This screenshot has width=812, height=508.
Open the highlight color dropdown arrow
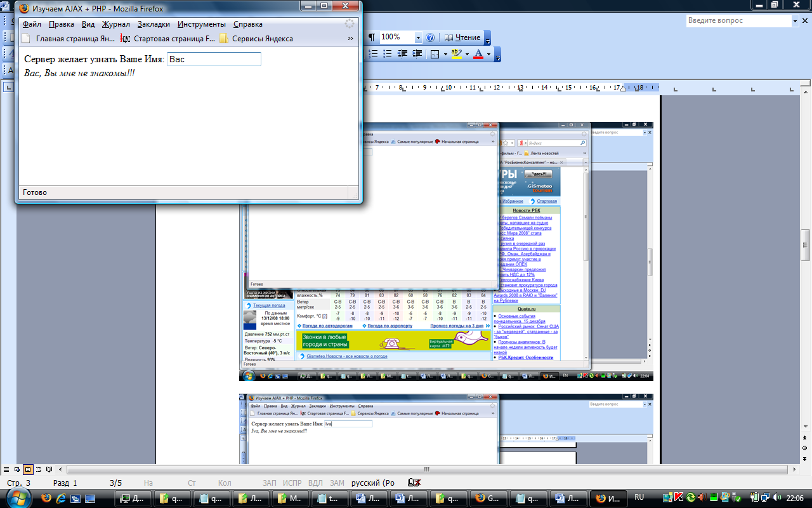point(467,54)
